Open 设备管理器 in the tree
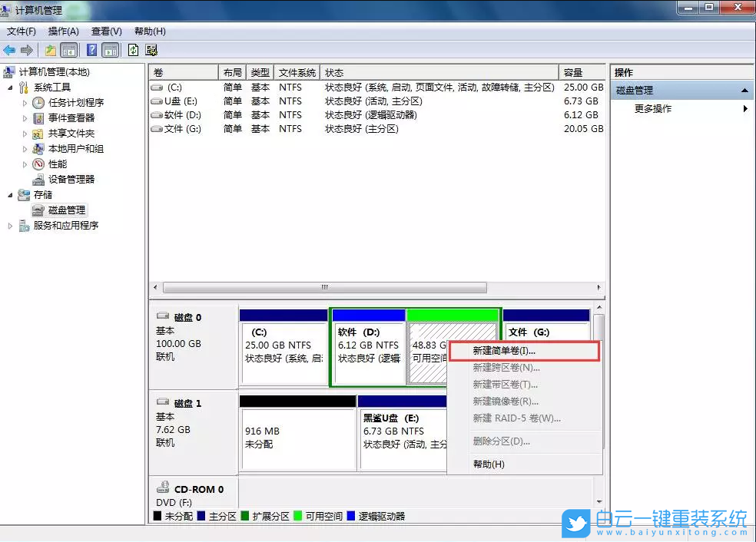The height and width of the screenshot is (542, 756). tap(71, 179)
